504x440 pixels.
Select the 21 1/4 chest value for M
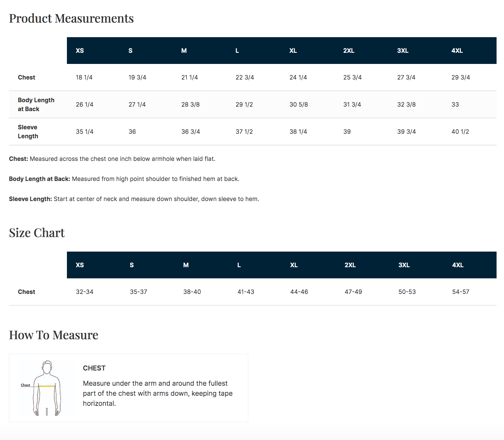click(x=190, y=77)
